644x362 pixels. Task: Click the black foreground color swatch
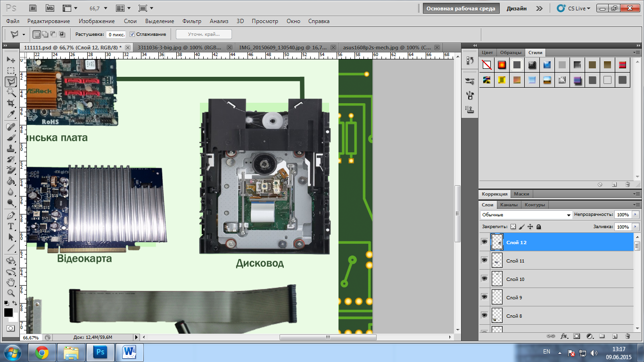coord(8,313)
